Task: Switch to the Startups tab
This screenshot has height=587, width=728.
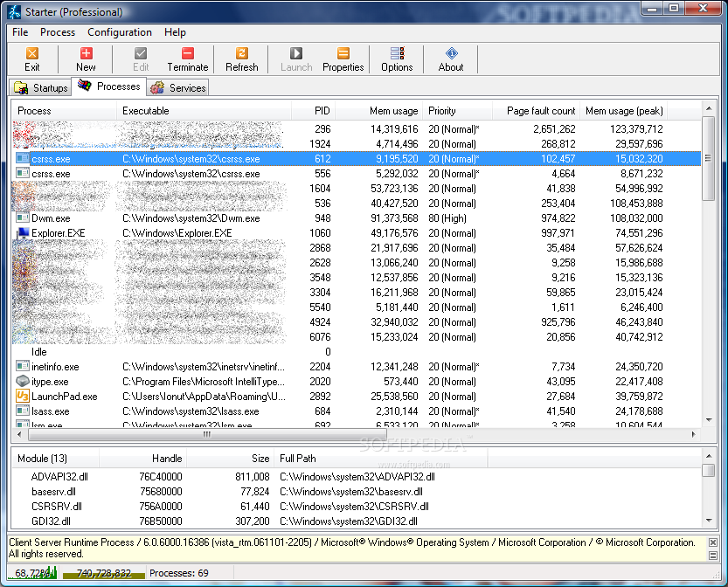Action: click(40, 87)
